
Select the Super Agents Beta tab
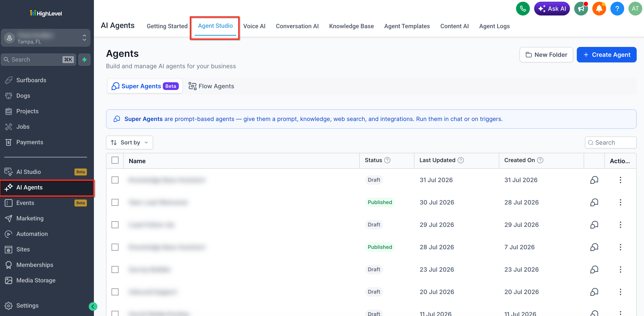tap(145, 86)
